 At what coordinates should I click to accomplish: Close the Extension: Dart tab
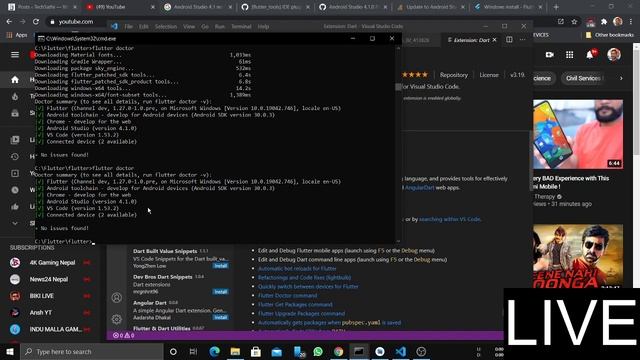[x=495, y=40]
